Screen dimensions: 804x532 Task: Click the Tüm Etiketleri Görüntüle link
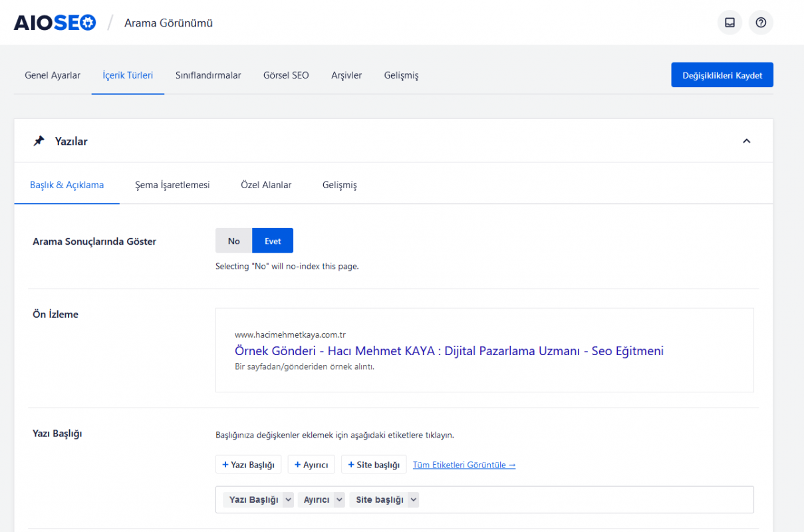click(464, 465)
